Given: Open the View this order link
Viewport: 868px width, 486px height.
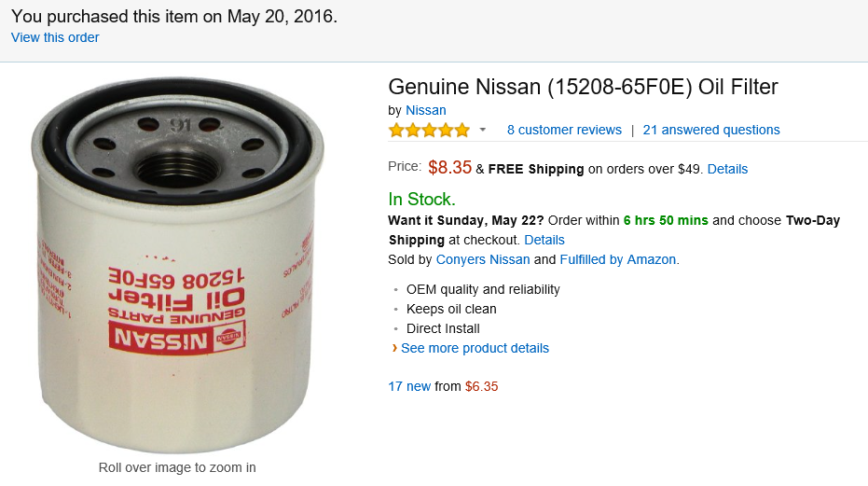Looking at the screenshot, I should (x=55, y=37).
